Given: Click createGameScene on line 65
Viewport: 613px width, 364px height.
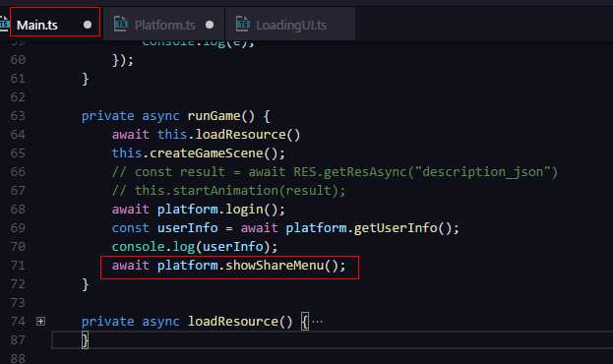Looking at the screenshot, I should click(x=207, y=152).
